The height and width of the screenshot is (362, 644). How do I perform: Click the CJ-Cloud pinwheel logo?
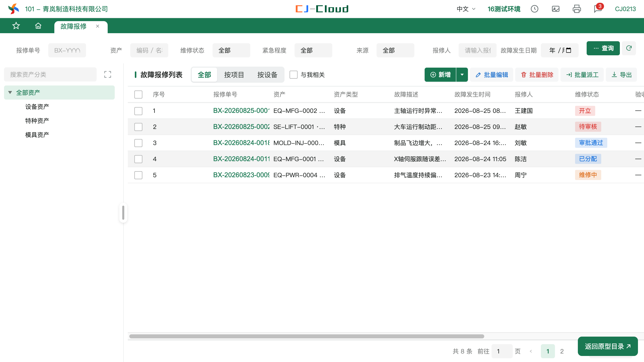tap(14, 9)
